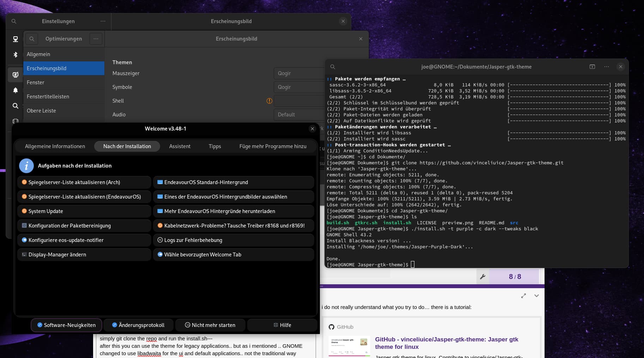Click the terminal search icon

(x=333, y=67)
